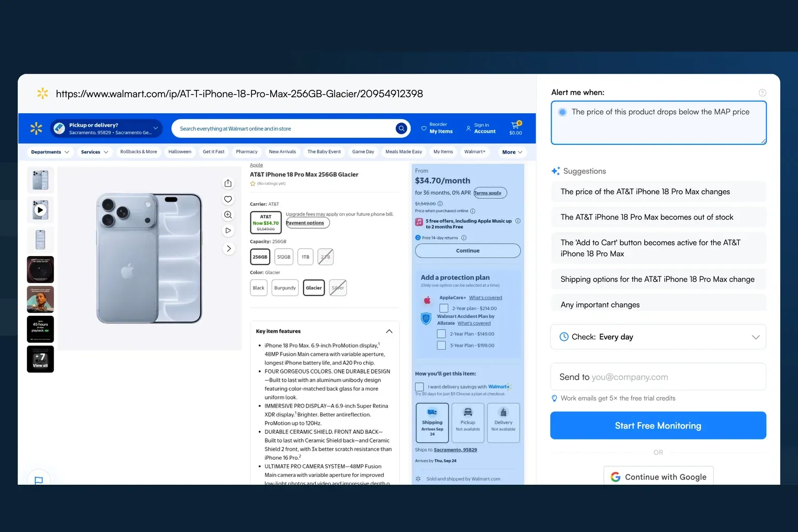Viewport: 798px width, 532px height.
Task: Open the video thumbnail with play button
Action: click(x=41, y=210)
